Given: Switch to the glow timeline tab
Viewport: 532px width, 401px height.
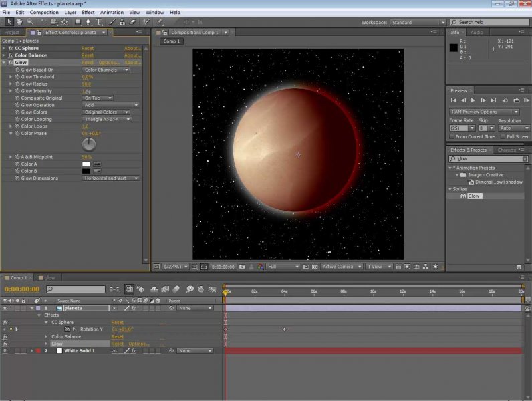Looking at the screenshot, I should (x=49, y=277).
